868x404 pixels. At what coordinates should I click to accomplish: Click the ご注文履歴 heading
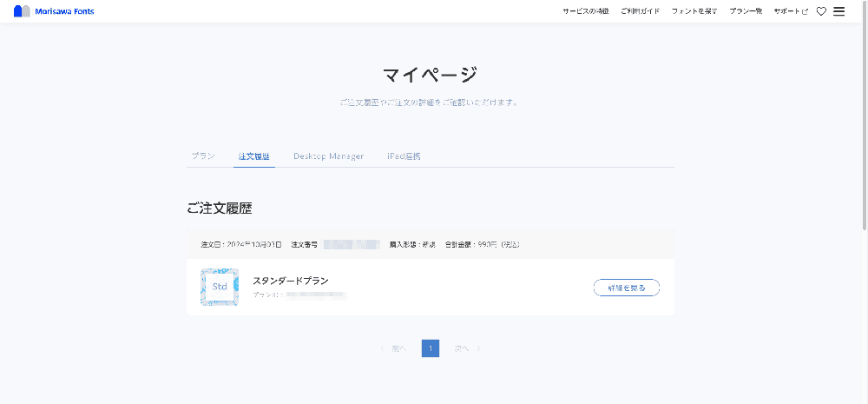pos(220,209)
